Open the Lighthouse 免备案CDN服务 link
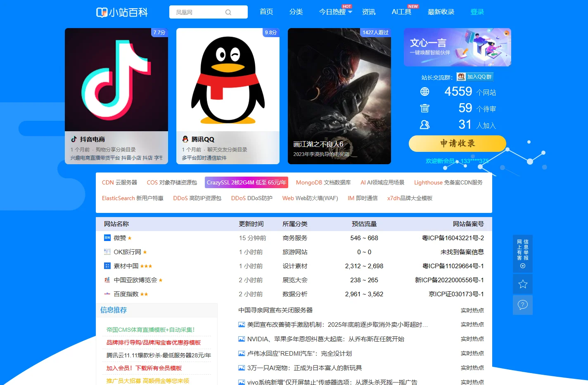The height and width of the screenshot is (385, 588). [x=448, y=182]
